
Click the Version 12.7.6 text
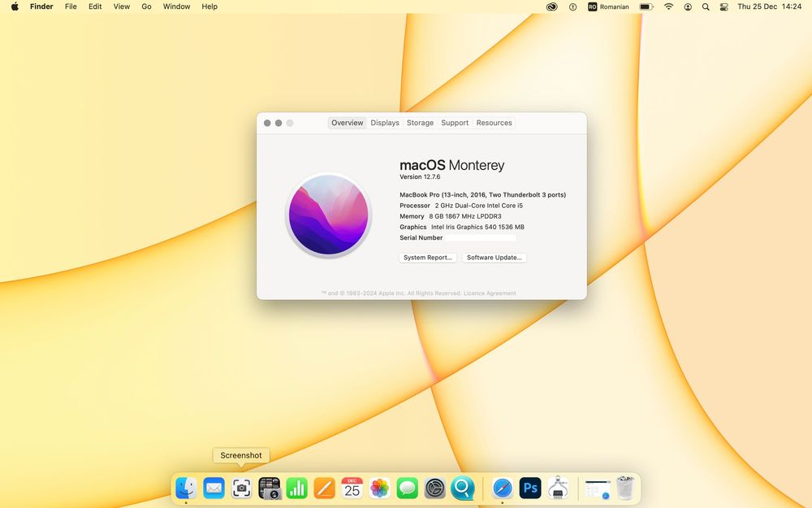[x=420, y=176]
